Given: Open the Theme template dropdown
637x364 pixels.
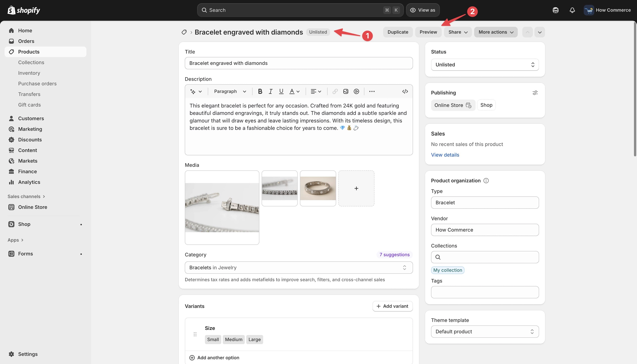Looking at the screenshot, I should coord(485,332).
